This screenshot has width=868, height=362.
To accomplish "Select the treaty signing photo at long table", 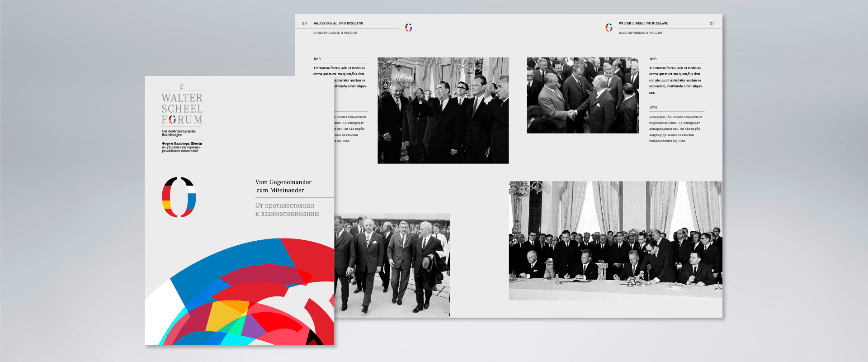I will [x=615, y=240].
